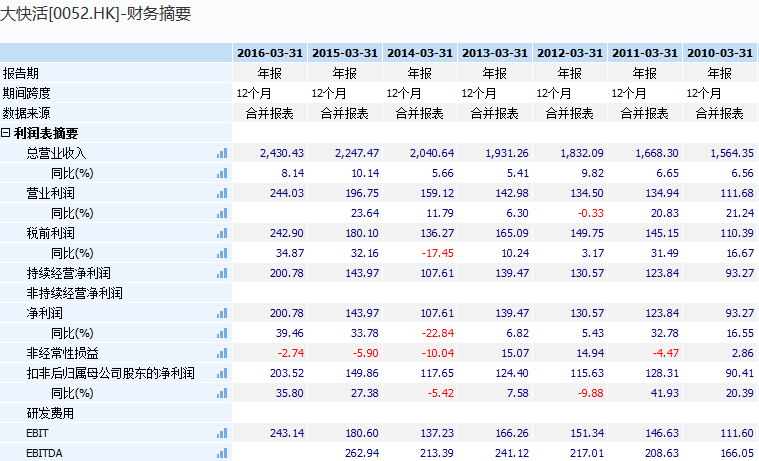The width and height of the screenshot is (759, 461).
Task: Select the 2012-03-31 column header
Action: 570,53
